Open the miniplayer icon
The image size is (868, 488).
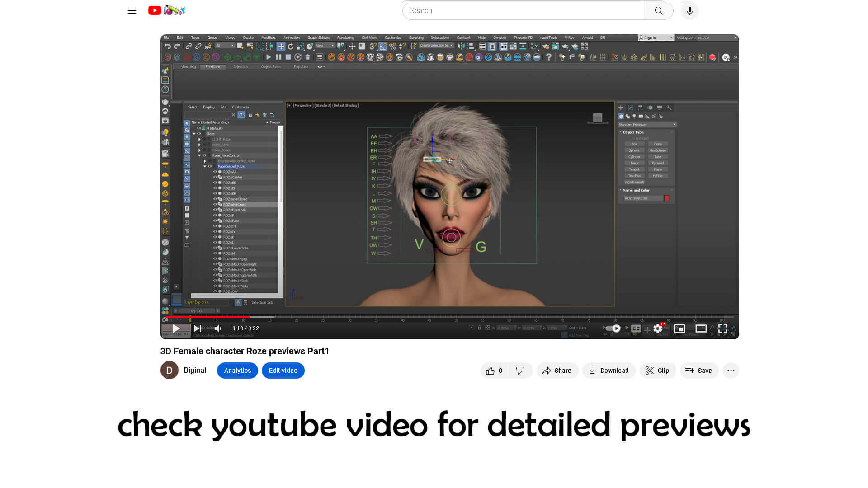click(x=679, y=328)
